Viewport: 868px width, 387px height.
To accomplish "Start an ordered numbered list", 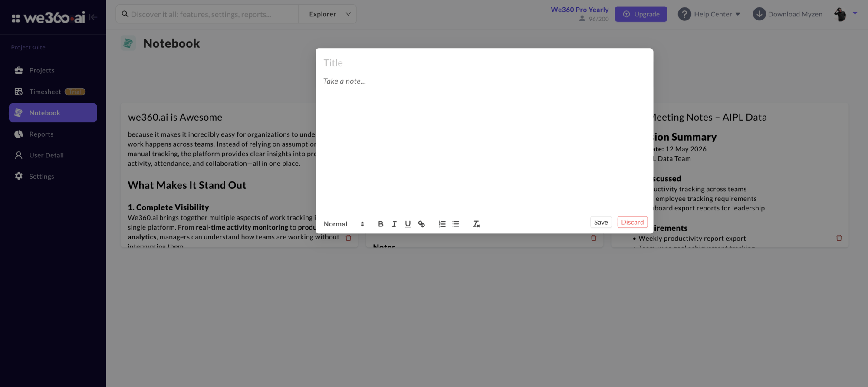I will click(442, 224).
